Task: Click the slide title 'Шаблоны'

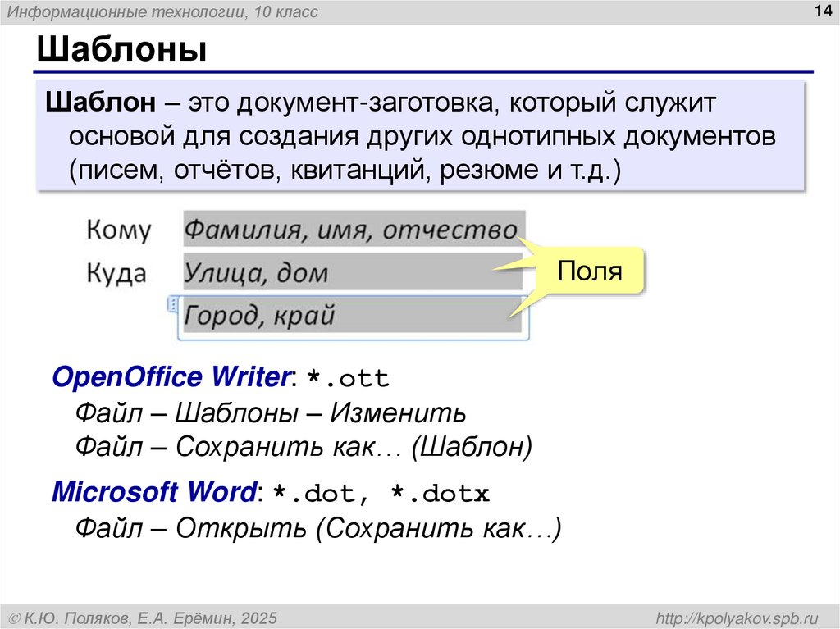Action: tap(121, 49)
